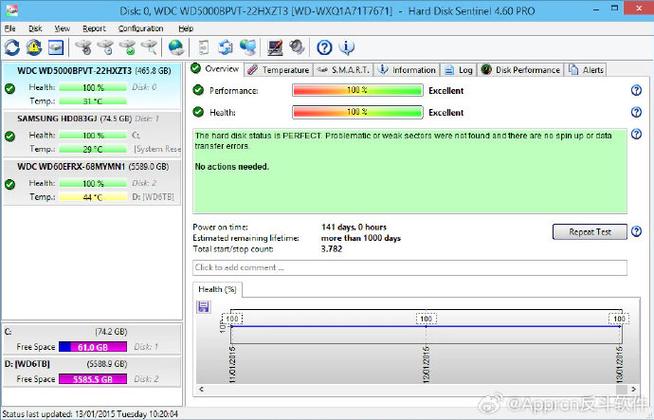Click the globe with disk toolbar icon
654x420 pixels.
[176, 48]
